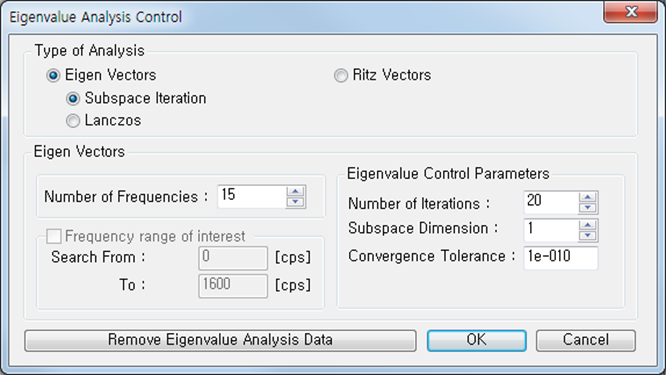The image size is (666, 375).
Task: Click the Number of Frequencies input field
Action: (251, 197)
